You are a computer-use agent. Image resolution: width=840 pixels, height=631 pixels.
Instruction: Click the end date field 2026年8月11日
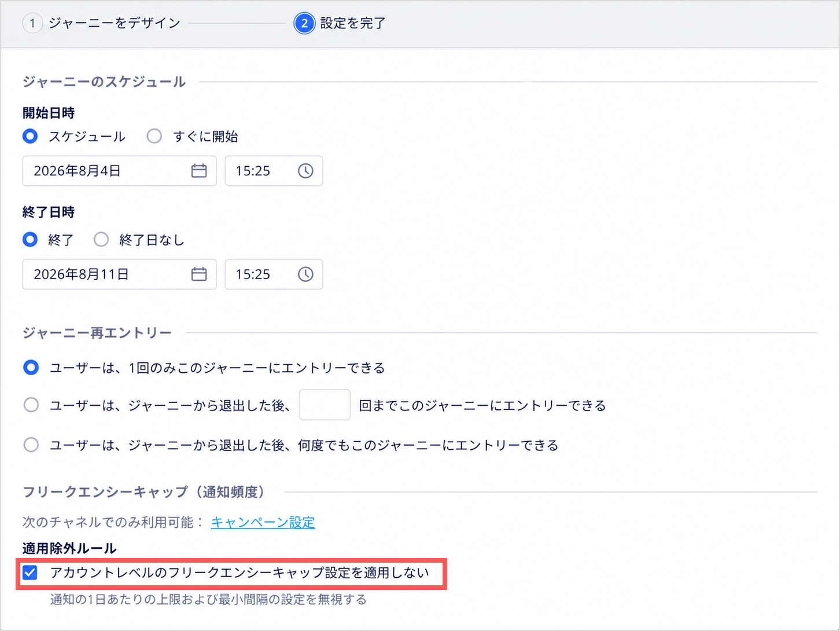pos(119,274)
